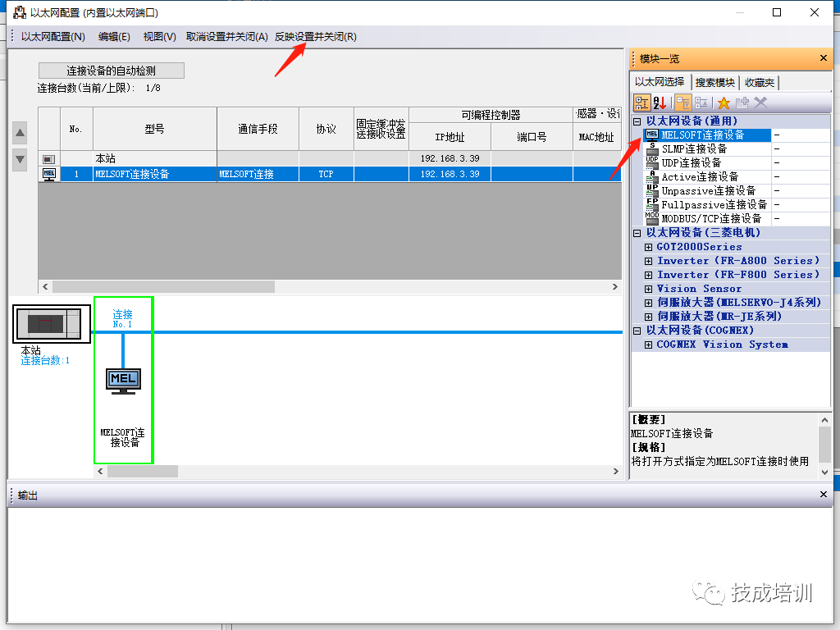The image size is (840, 630).
Task: Expand 伺服放大器(MR-JE系列) node
Action: [648, 317]
